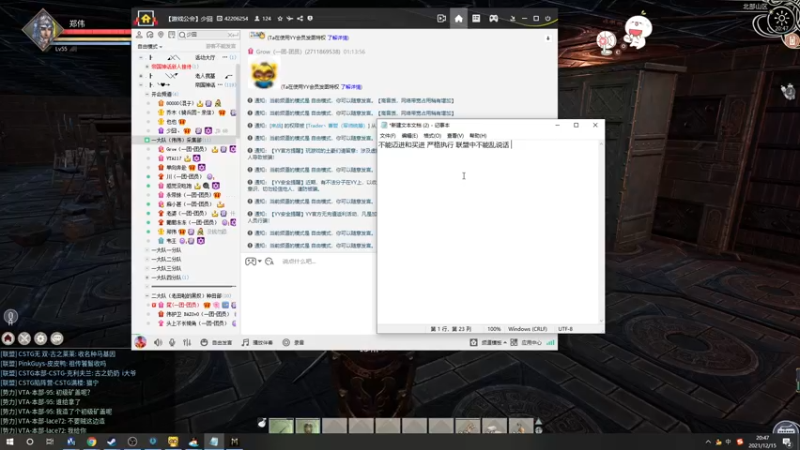Open the monkey sticker image in chat
800x450 pixels.
click(x=264, y=74)
